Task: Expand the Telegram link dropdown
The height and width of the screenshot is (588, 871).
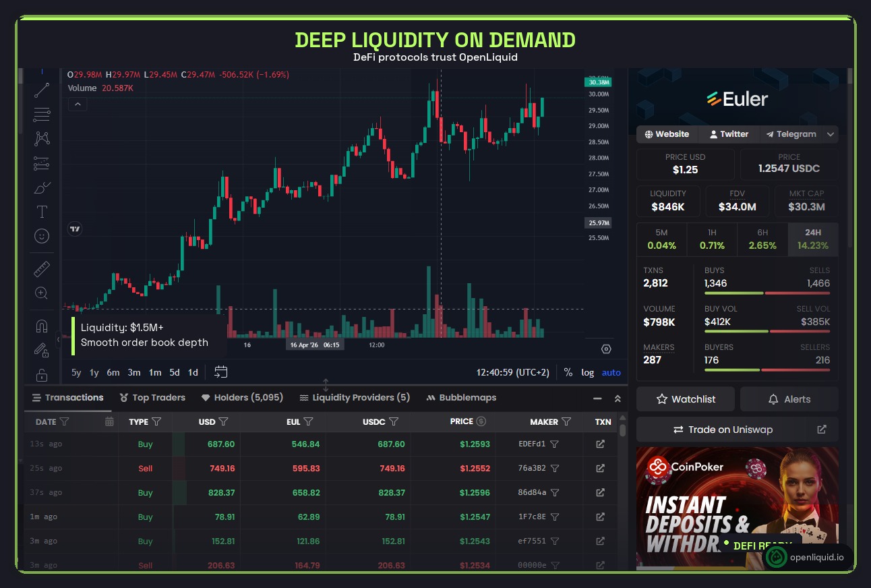Action: 831,134
